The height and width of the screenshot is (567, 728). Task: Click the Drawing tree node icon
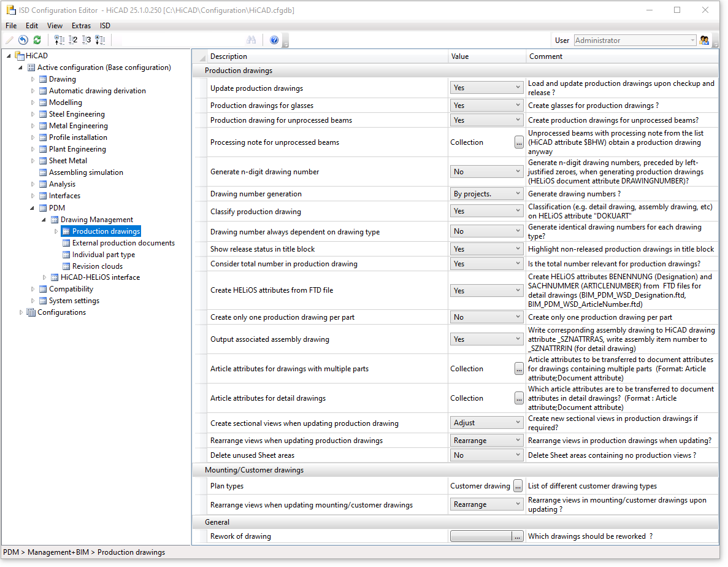click(x=43, y=79)
